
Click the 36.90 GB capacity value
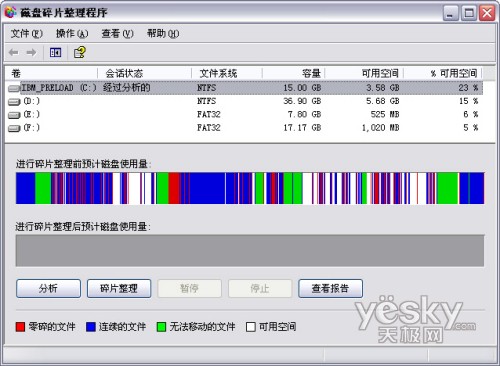(x=302, y=101)
